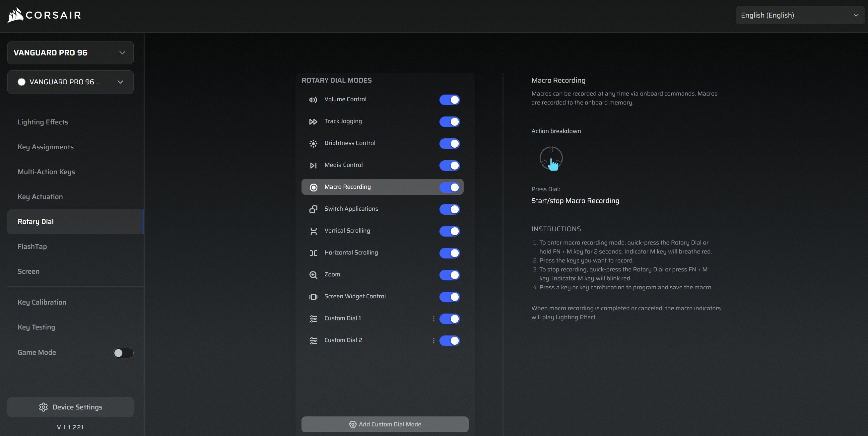Disable the Vertical Scrolling mode toggle
Viewport: 868px width, 436px height.
449,231
